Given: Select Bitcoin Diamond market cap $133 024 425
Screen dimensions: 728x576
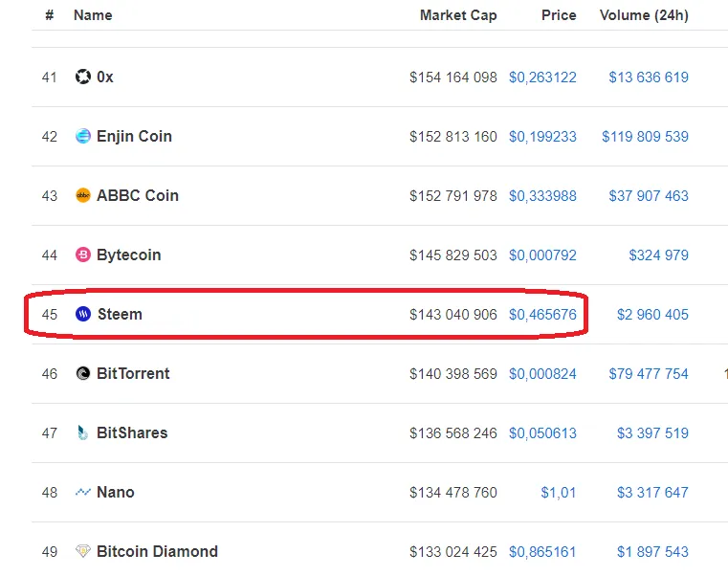Looking at the screenshot, I should click(453, 552).
